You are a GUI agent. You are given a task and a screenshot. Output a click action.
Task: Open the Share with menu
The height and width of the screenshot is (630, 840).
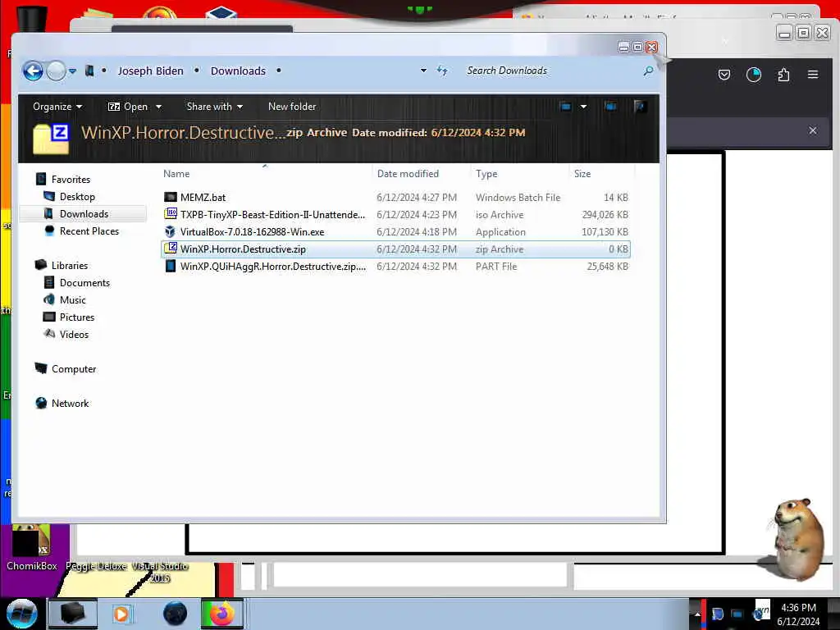pos(214,107)
